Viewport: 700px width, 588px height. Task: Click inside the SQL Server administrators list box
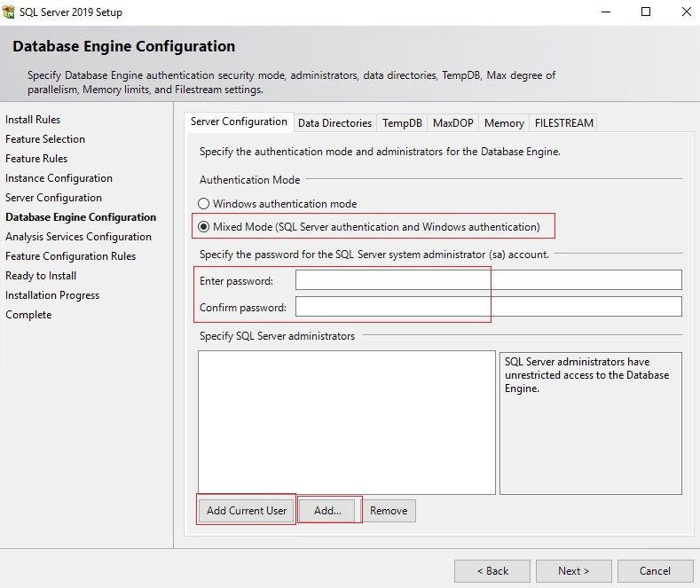[x=347, y=422]
